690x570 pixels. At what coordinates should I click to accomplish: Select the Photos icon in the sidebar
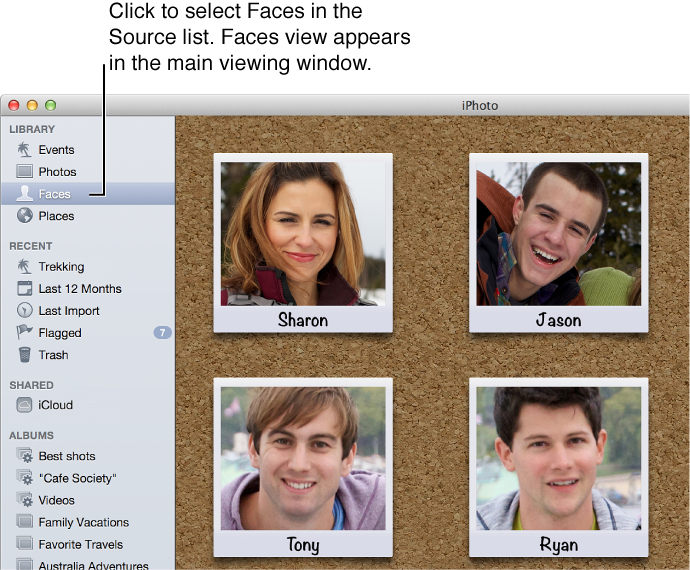[x=25, y=172]
